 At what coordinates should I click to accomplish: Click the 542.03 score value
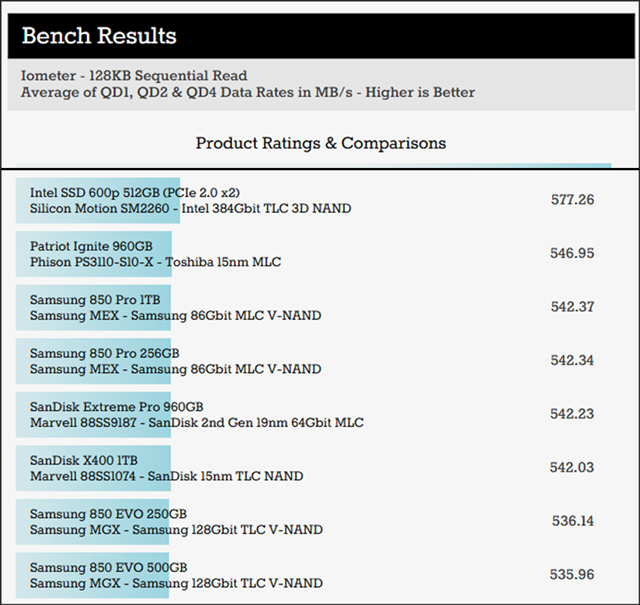(572, 467)
